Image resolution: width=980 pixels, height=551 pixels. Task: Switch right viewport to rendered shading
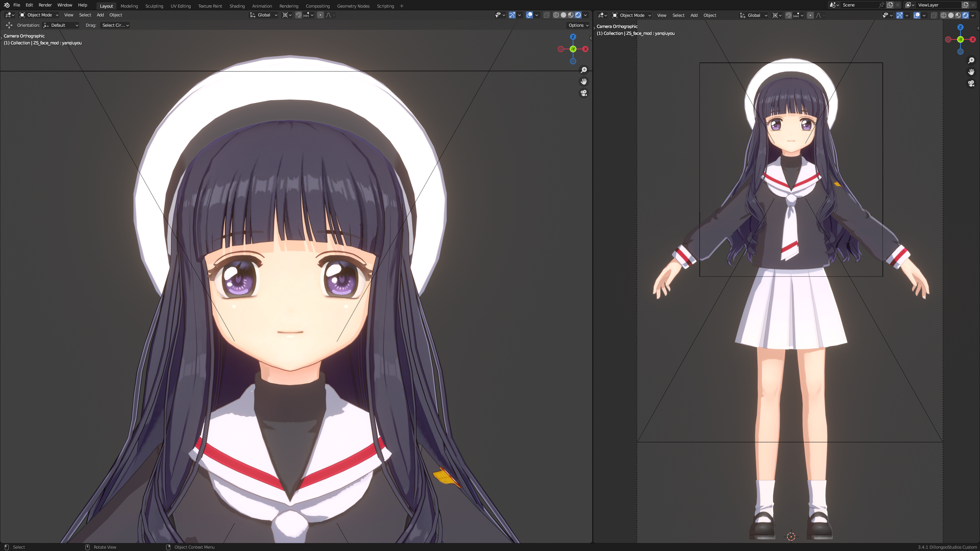[965, 15]
